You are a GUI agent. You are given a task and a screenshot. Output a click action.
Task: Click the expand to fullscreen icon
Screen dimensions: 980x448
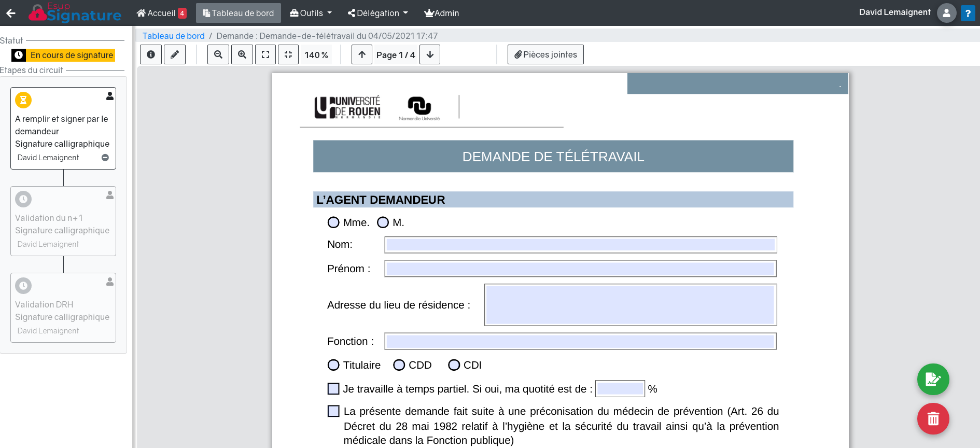click(x=265, y=54)
